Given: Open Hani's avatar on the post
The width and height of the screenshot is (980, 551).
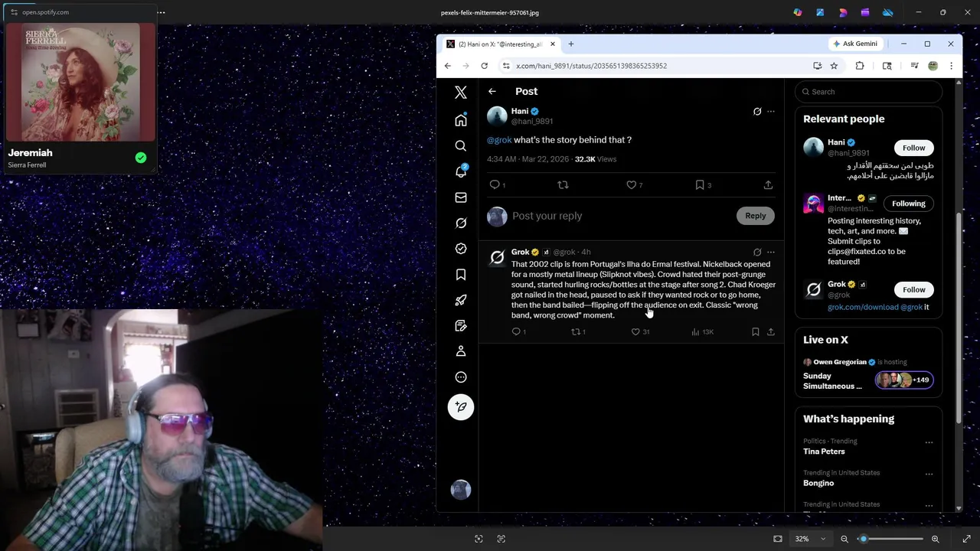Looking at the screenshot, I should pyautogui.click(x=497, y=116).
